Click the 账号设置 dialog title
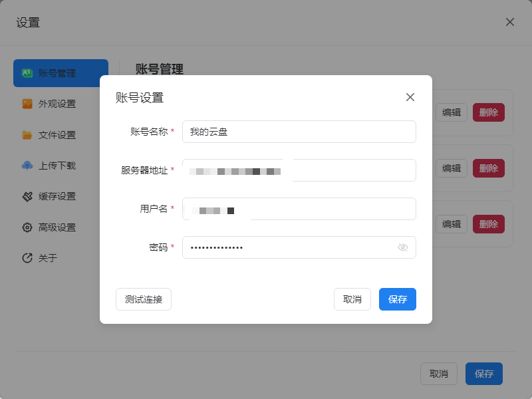The image size is (532, 399). click(140, 98)
